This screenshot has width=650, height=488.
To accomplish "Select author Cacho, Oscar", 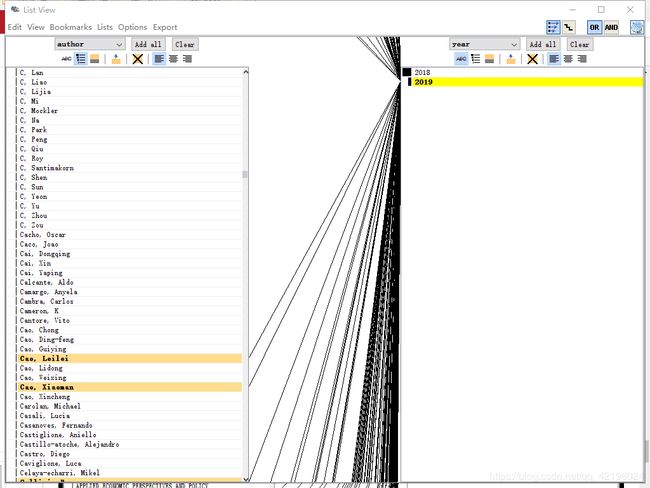I will coord(130,235).
